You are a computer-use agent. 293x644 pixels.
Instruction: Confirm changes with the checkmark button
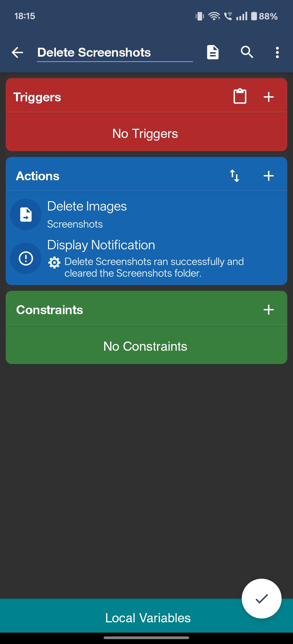coord(262,598)
